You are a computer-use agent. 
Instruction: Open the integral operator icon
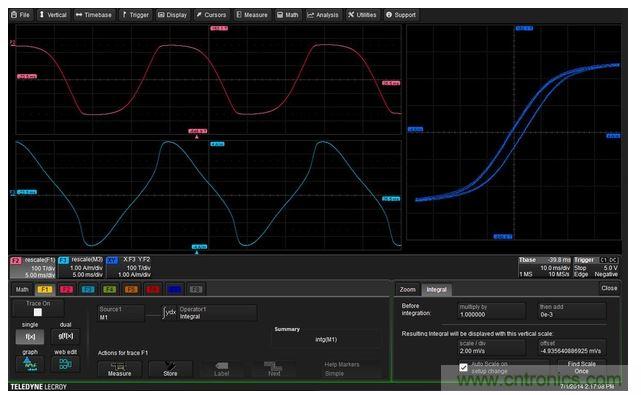click(x=169, y=313)
